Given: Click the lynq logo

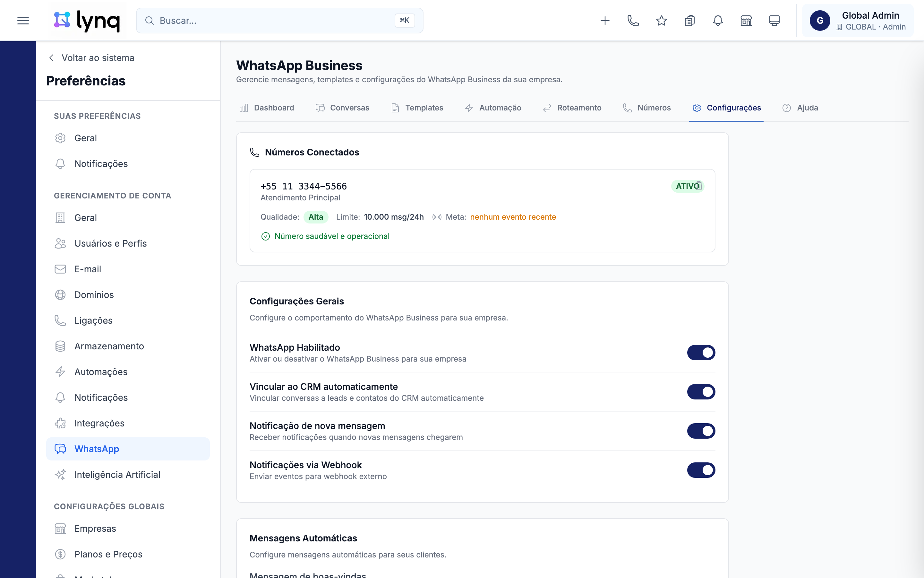Looking at the screenshot, I should coord(87,21).
